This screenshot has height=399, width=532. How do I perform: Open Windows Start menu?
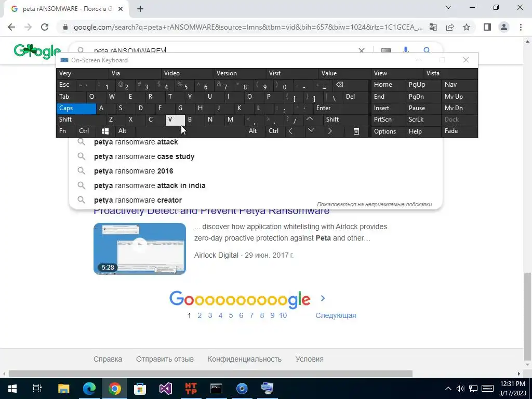12,389
